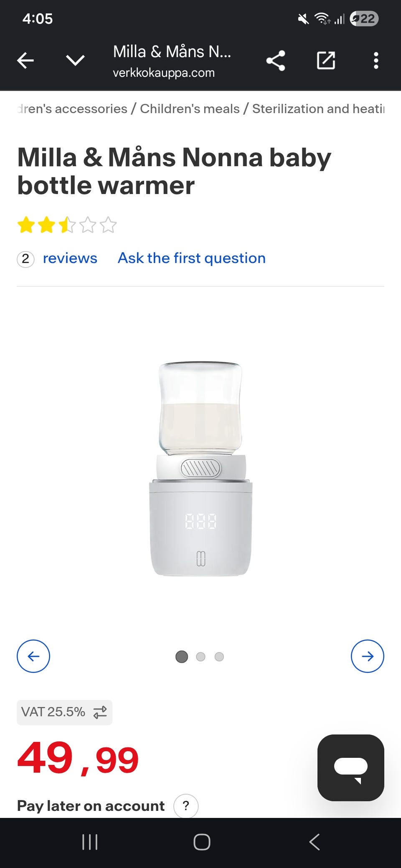Image resolution: width=401 pixels, height=868 pixels.
Task: Tap the back arrow in browser header
Action: 25,61
